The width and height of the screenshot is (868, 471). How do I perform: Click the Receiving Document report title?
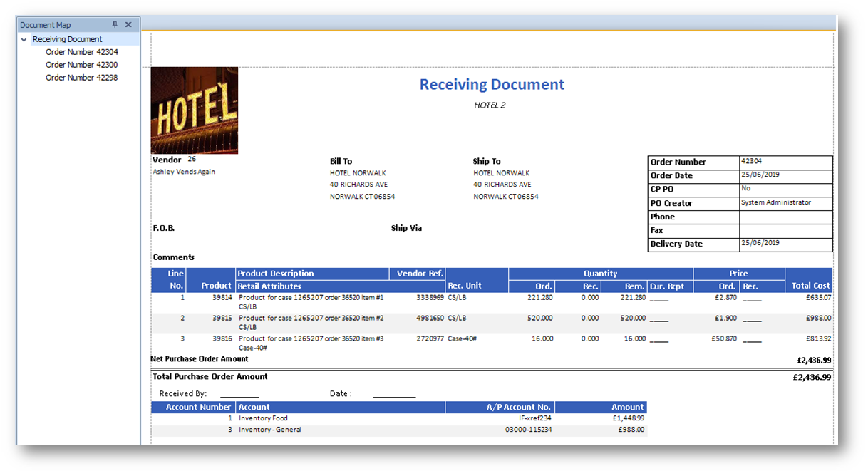(492, 85)
